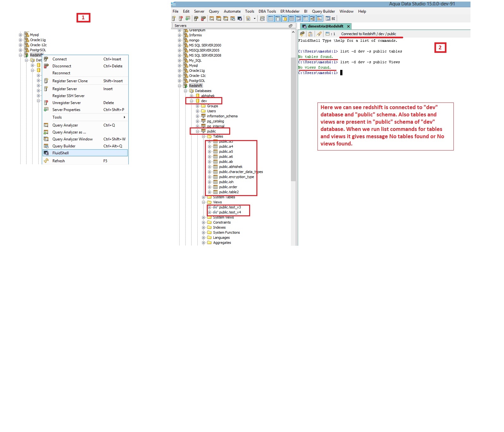504x432 pixels.
Task: Click the script document toolbar icon
Action: [248, 19]
